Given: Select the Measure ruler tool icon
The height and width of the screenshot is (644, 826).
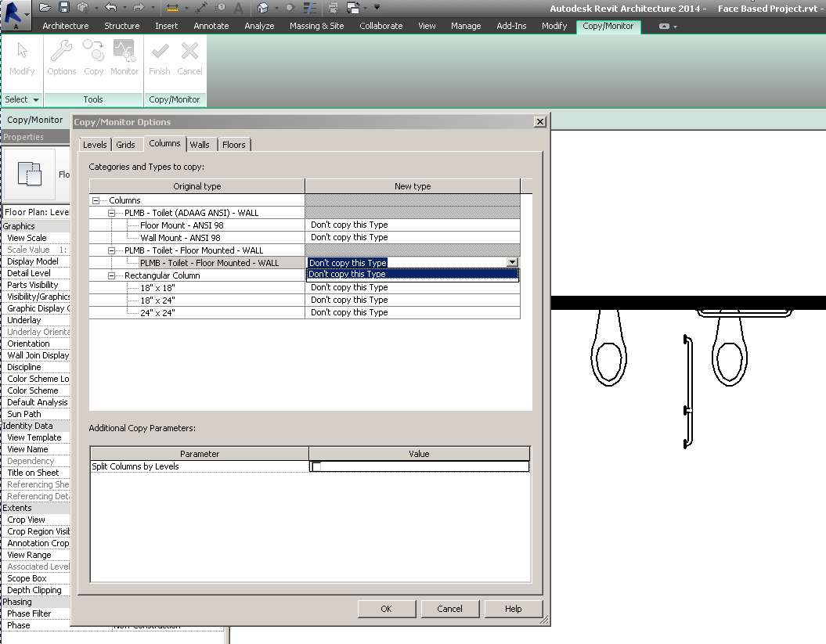Looking at the screenshot, I should click(172, 8).
